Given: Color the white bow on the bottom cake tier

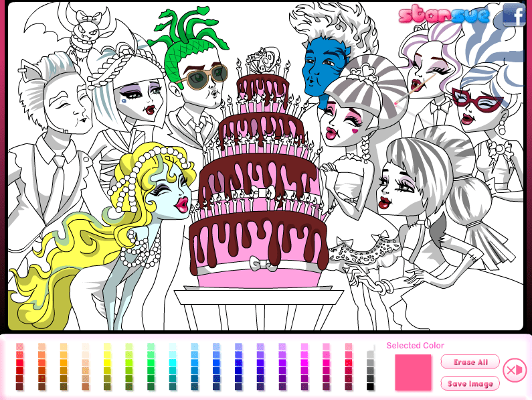Looking at the screenshot, I should (x=263, y=265).
